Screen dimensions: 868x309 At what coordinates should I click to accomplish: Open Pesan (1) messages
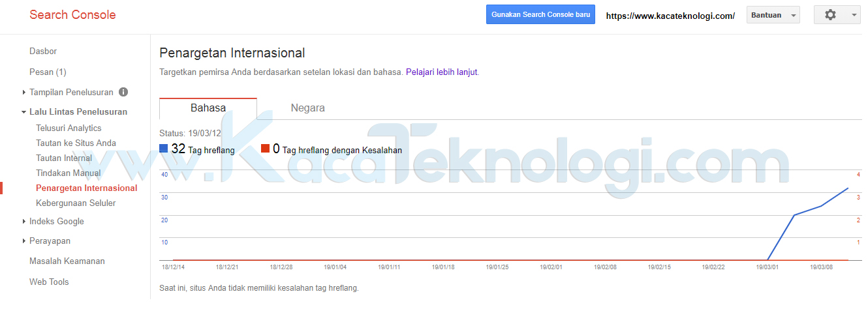[x=48, y=72]
